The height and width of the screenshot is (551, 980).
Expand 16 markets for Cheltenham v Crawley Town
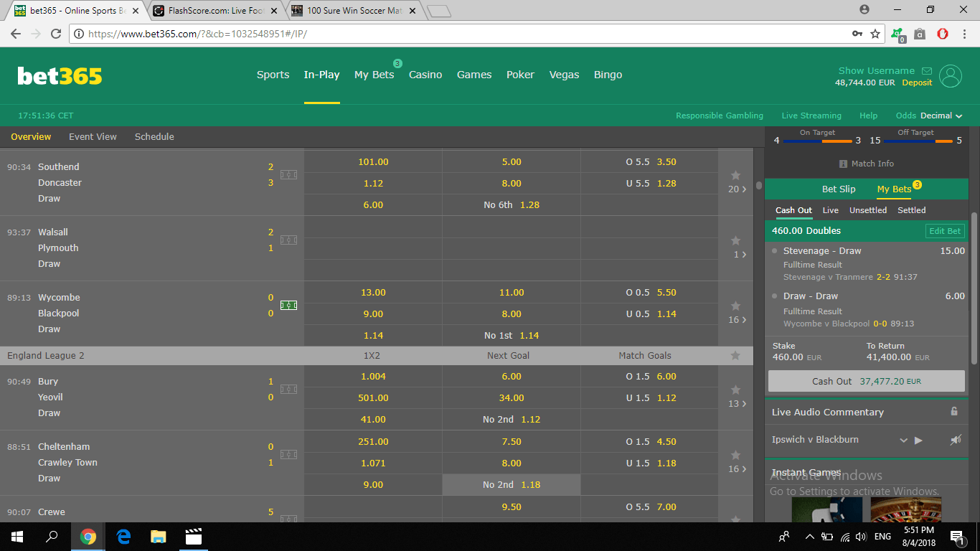[738, 469]
